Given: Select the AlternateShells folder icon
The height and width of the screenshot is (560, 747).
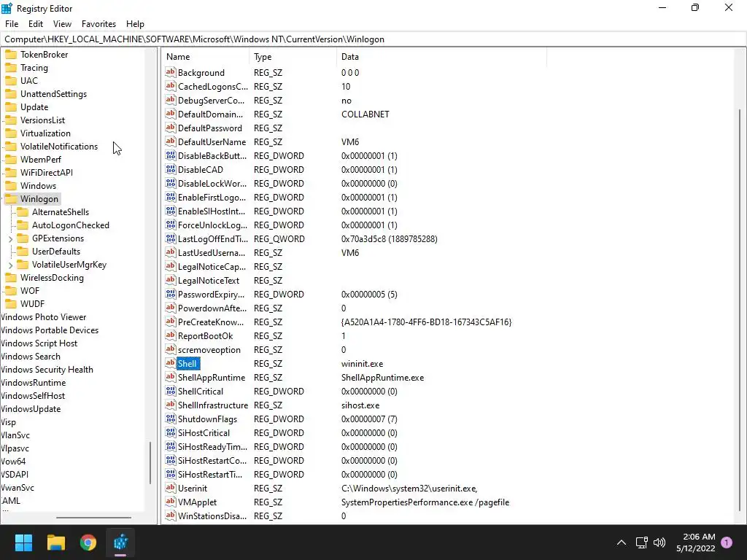Looking at the screenshot, I should 23,212.
